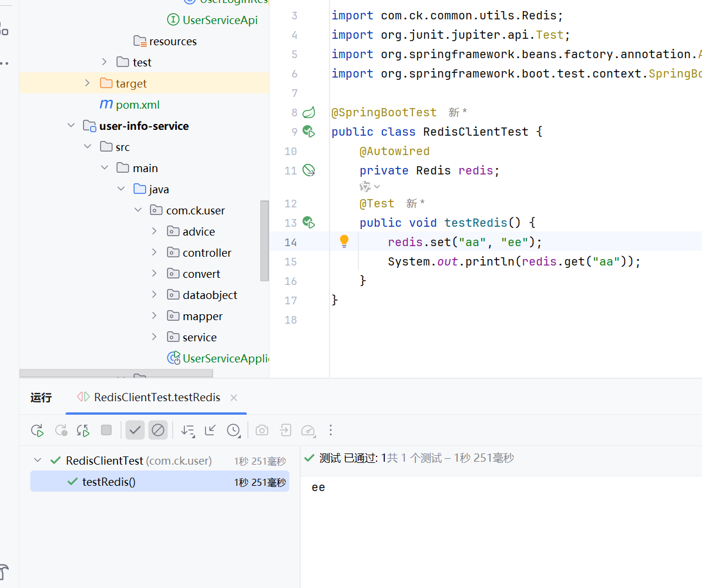Click the import tests icon
This screenshot has height=588, width=702.
click(285, 431)
